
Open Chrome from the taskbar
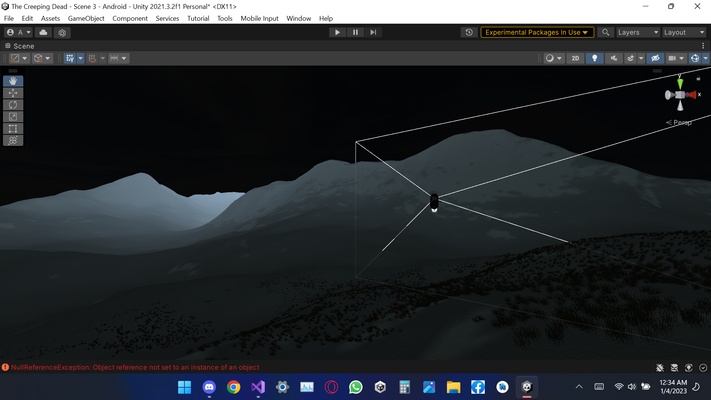[234, 387]
